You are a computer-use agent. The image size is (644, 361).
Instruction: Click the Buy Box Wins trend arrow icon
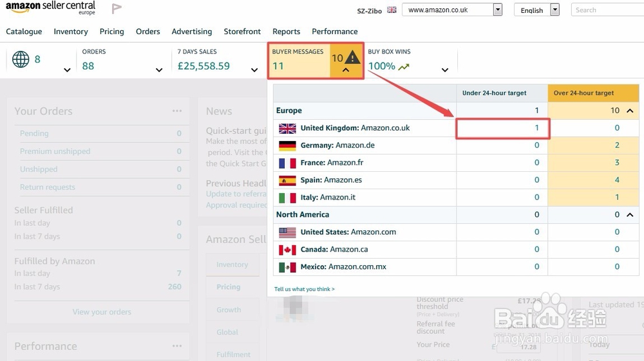click(x=404, y=66)
